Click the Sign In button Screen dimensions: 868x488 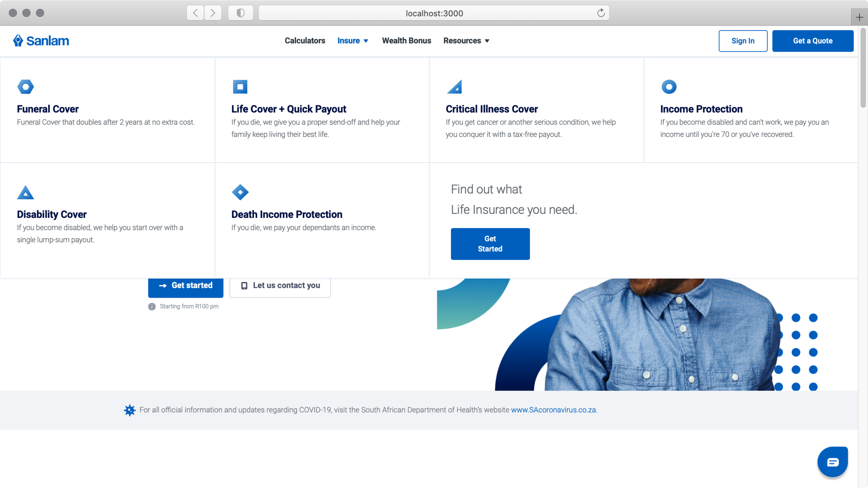743,41
